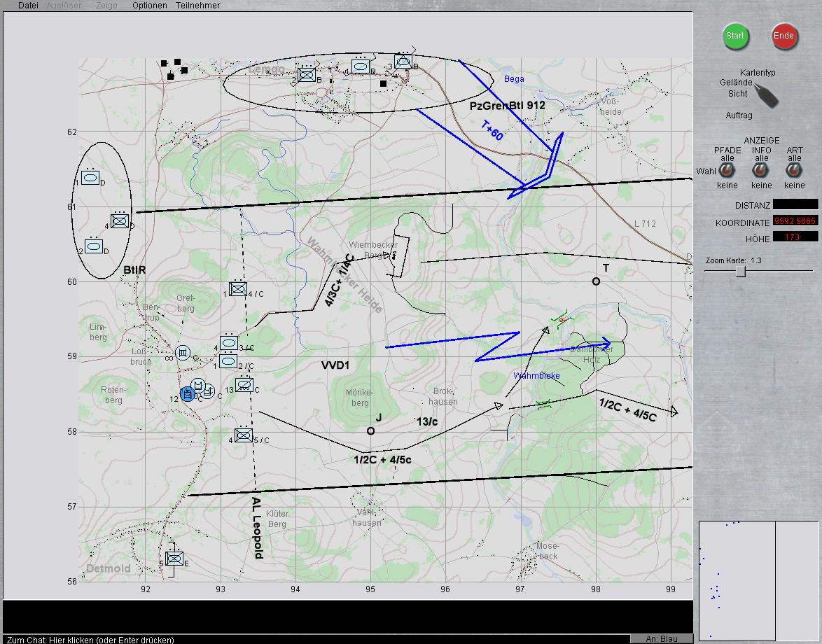Select armor unit 4 3/C
Screen dimensions: 822x644
[x=229, y=343]
